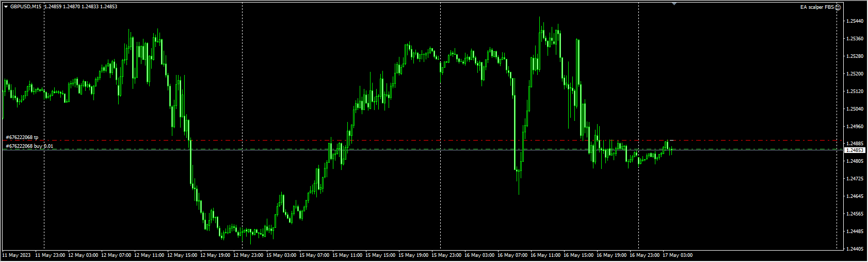Image resolution: width=868 pixels, height=262 pixels.
Task: Click the 1.24405 price axis label
Action: pyautogui.click(x=855, y=249)
